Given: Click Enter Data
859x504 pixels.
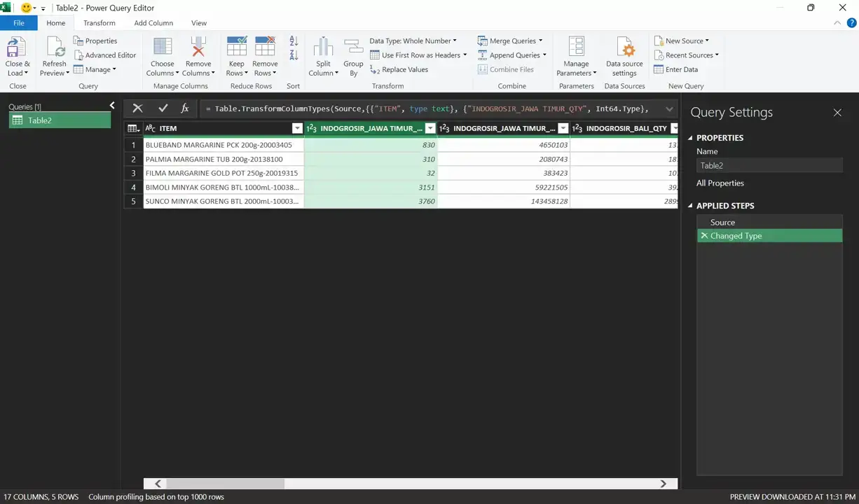Looking at the screenshot, I should click(x=675, y=69).
